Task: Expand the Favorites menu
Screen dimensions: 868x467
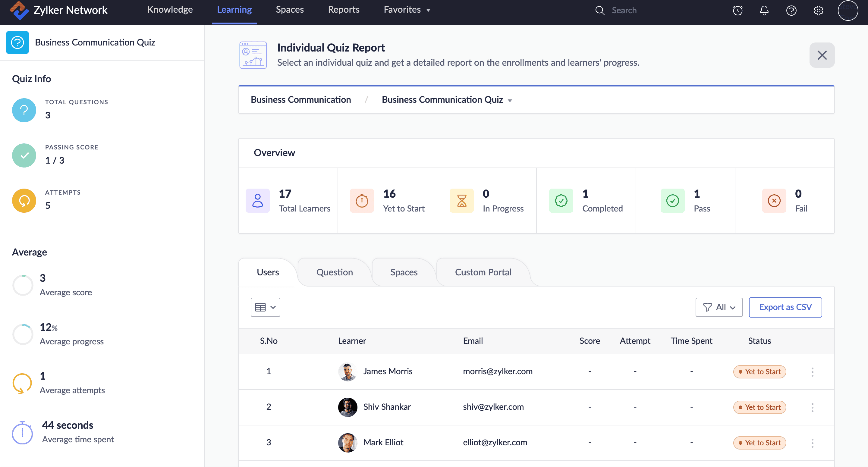Action: tap(407, 10)
